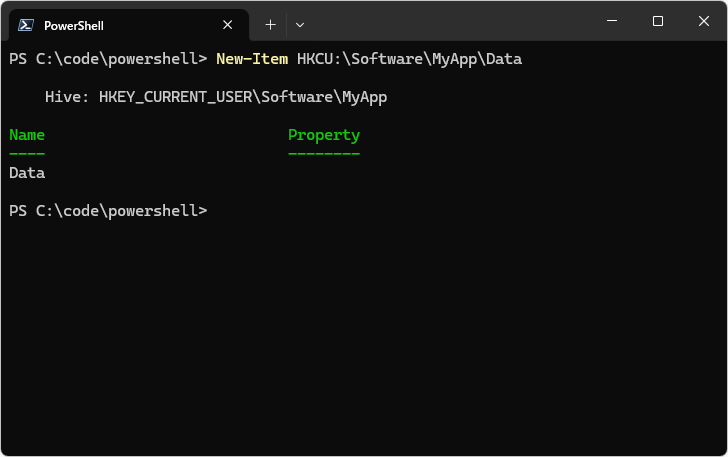Click the first PS C:\code\powershell> prompt text
The height and width of the screenshot is (457, 728).
(x=108, y=59)
